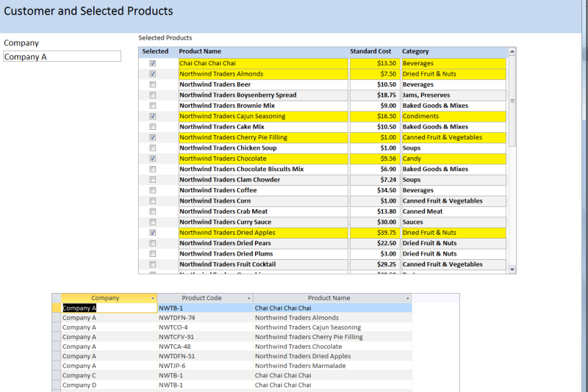Click the NWTDFN-51 product code cell
588x392 pixels.
pyautogui.click(x=205, y=356)
